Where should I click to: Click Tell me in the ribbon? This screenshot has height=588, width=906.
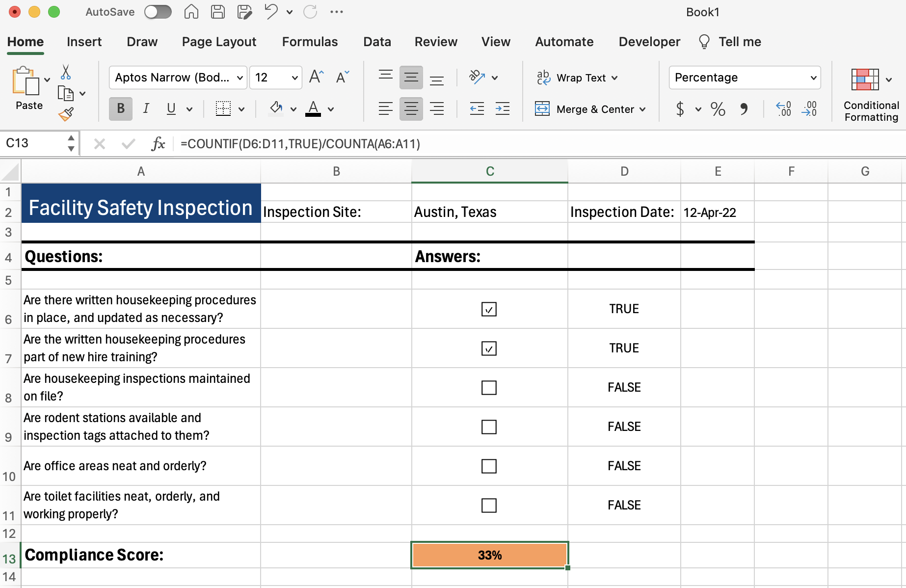click(x=739, y=42)
